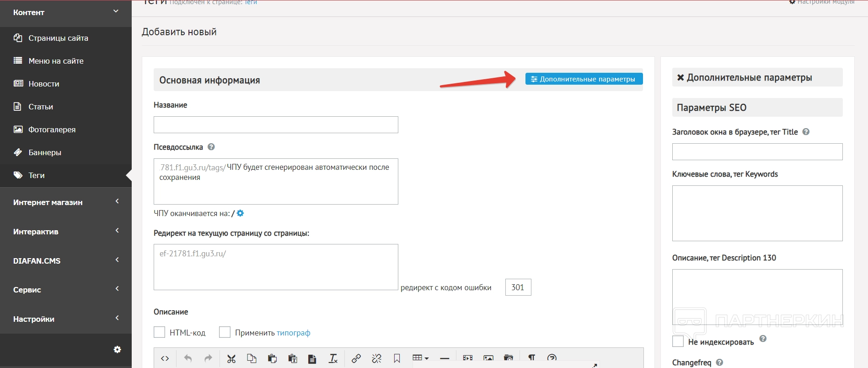The width and height of the screenshot is (868, 368).
Task: Click the help icon beside Псевдоссылка
Action: (211, 147)
